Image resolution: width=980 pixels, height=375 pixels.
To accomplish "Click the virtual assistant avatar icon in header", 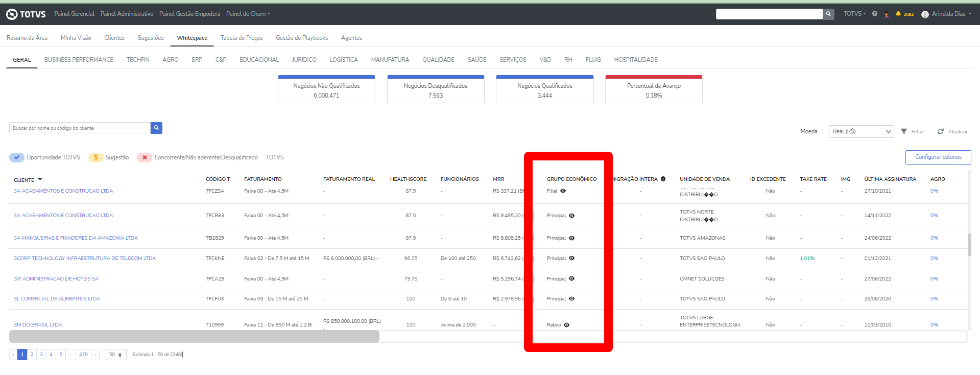I will (887, 14).
